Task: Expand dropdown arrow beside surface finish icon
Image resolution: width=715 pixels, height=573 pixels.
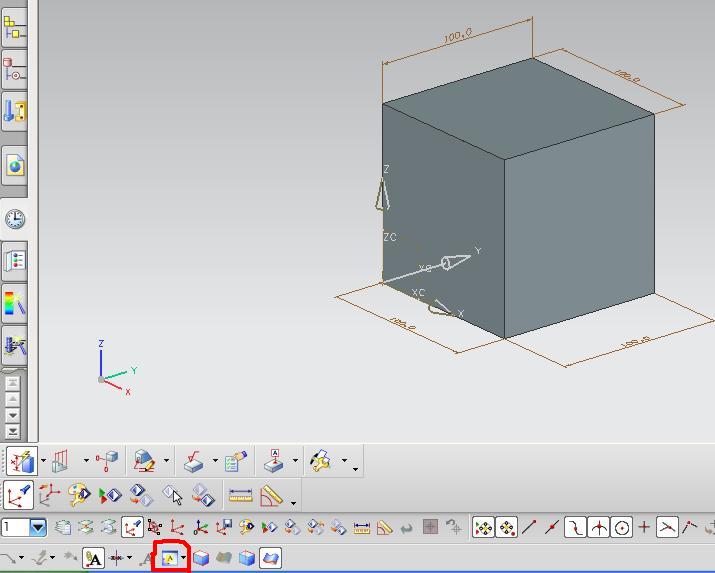Action: (x=215, y=460)
